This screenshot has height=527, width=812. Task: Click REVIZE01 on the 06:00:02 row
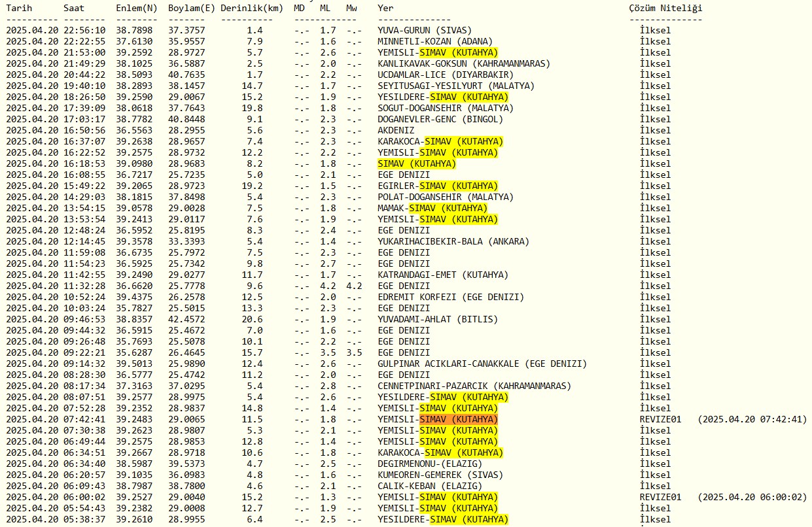[660, 497]
